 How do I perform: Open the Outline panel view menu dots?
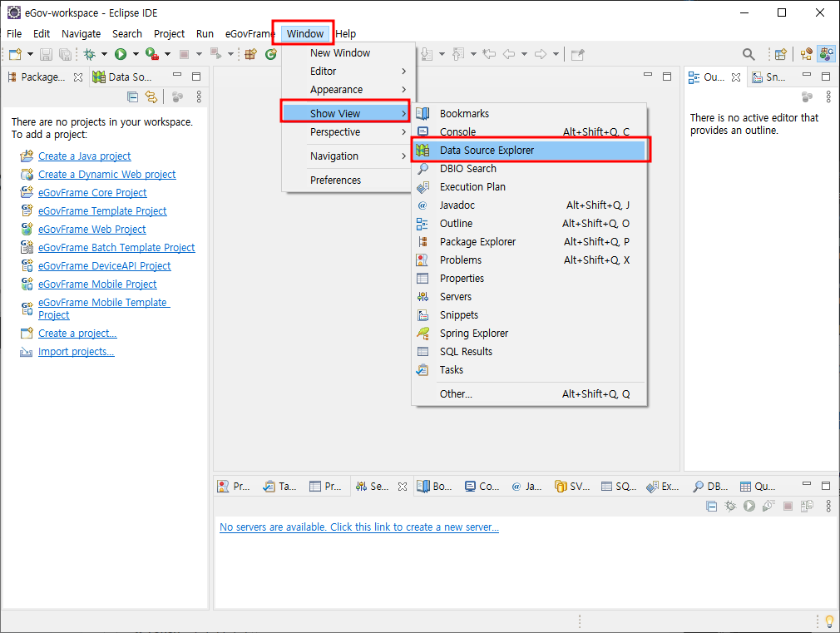[828, 96]
